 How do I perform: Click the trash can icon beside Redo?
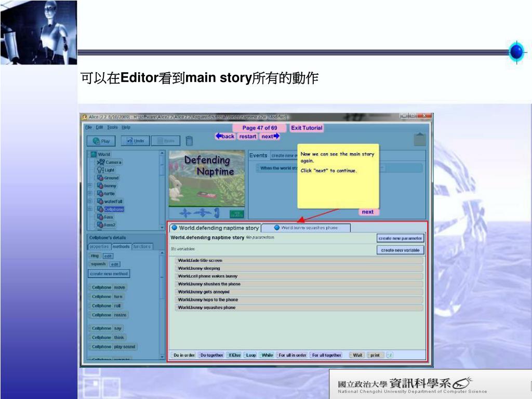tap(189, 140)
